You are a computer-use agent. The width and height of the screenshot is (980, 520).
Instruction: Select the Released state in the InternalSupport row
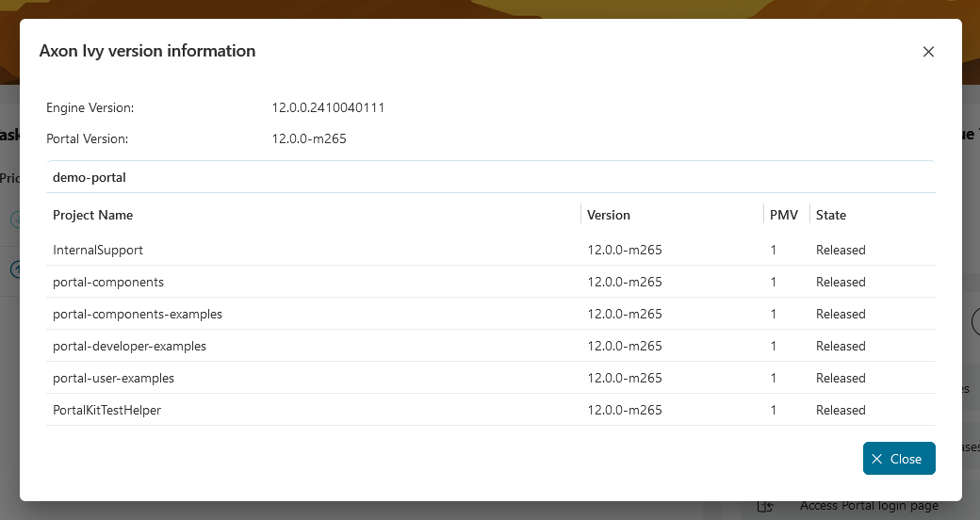841,250
